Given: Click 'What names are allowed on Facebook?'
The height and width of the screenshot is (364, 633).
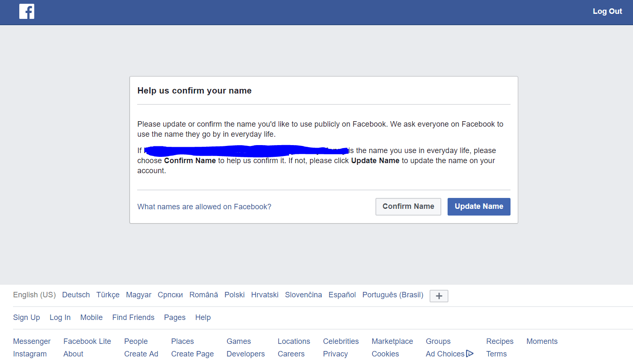Looking at the screenshot, I should click(x=204, y=207).
